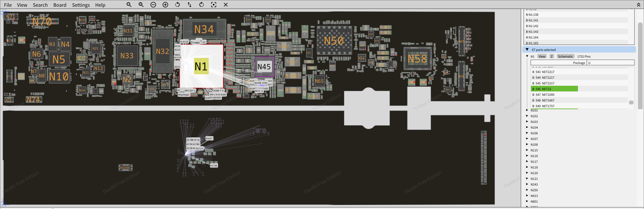Open the Settings menu
Screen dimensions: 644x209
(81, 5)
